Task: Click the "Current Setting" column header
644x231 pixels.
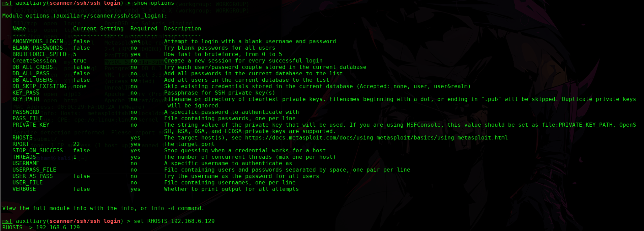Action: coord(98,29)
